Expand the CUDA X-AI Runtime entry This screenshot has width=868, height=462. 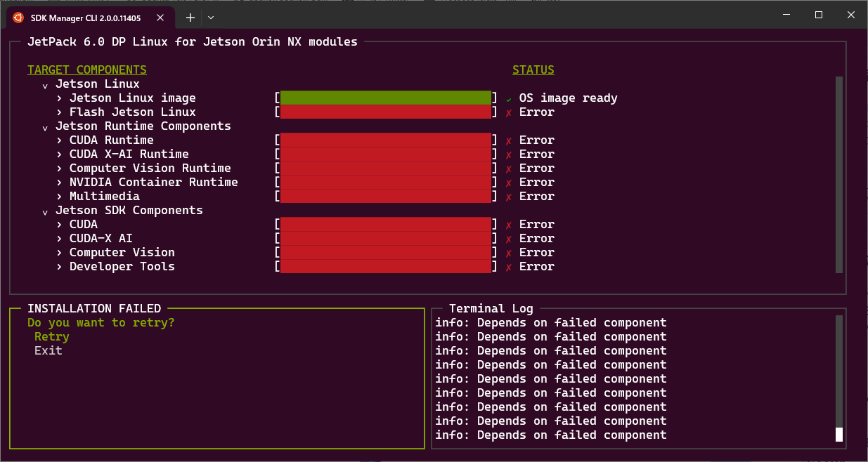[x=58, y=154]
